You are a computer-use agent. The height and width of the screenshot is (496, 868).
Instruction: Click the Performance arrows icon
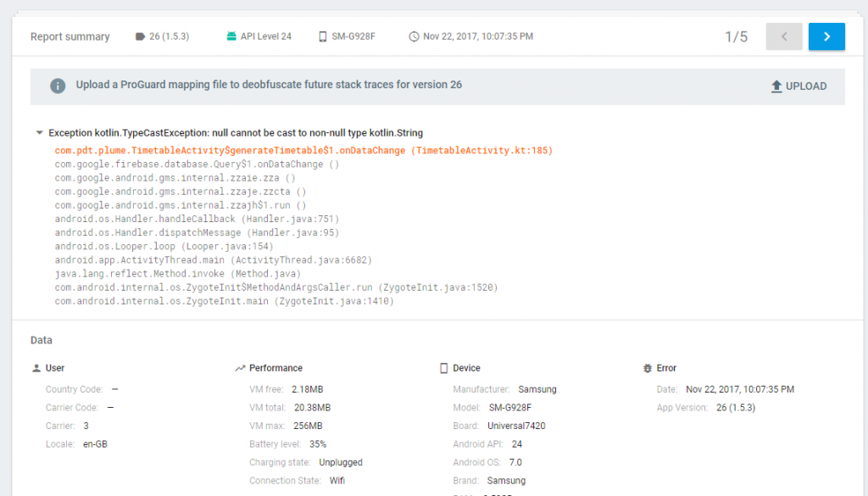(x=241, y=368)
